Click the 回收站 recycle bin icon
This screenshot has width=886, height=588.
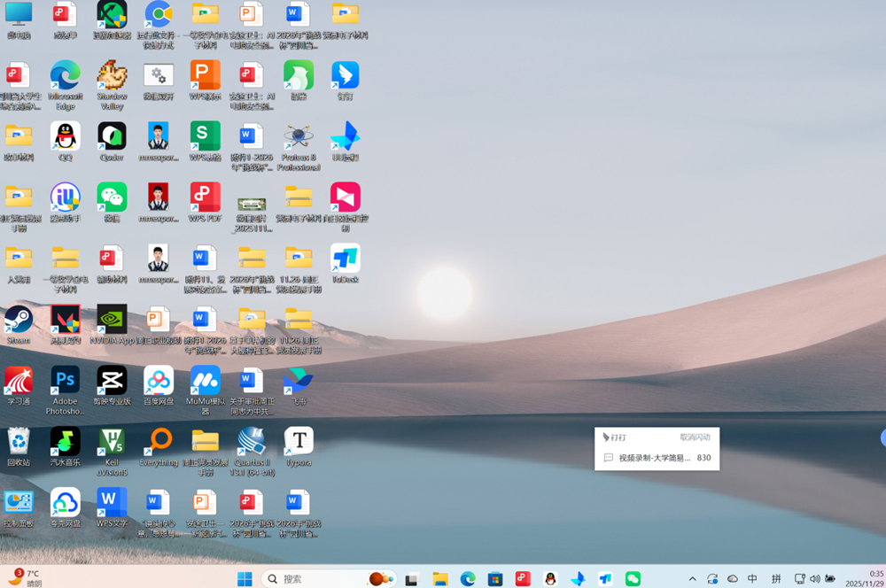(x=19, y=443)
